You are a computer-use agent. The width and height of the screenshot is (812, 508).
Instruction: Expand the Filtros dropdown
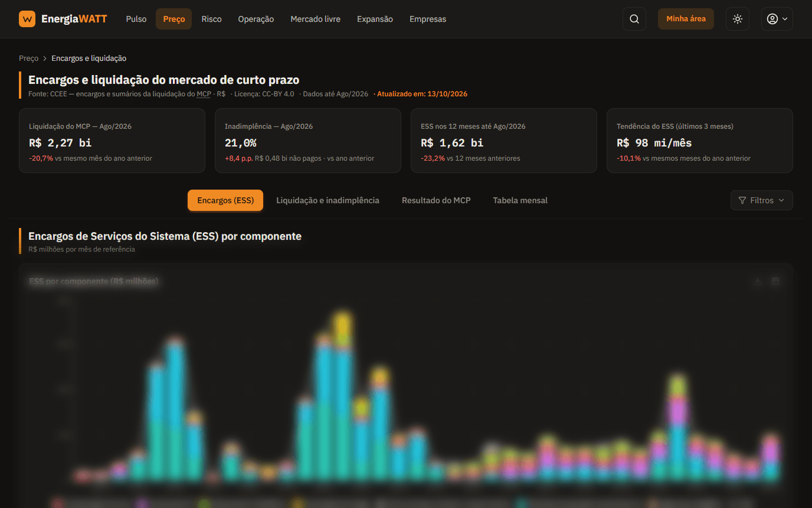[x=761, y=200]
